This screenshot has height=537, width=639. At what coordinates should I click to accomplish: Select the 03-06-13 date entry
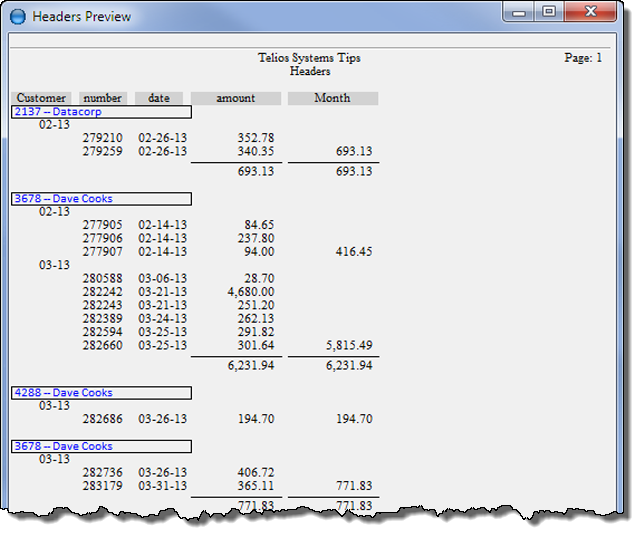[x=162, y=278]
